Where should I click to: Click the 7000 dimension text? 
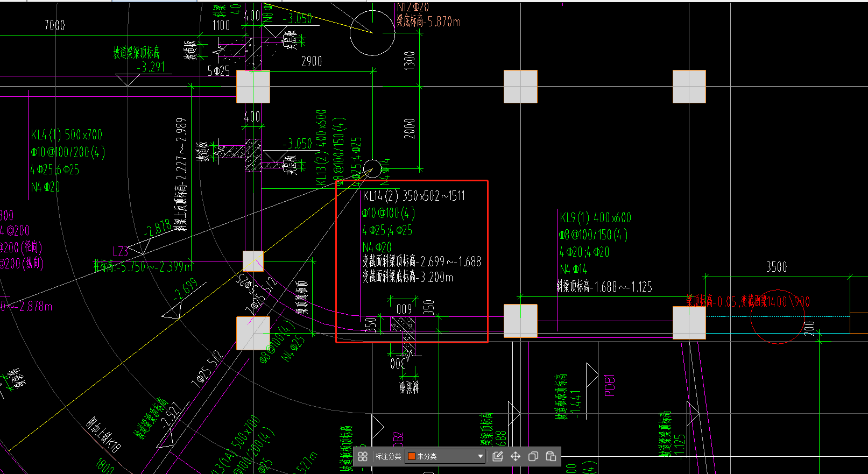tap(55, 25)
